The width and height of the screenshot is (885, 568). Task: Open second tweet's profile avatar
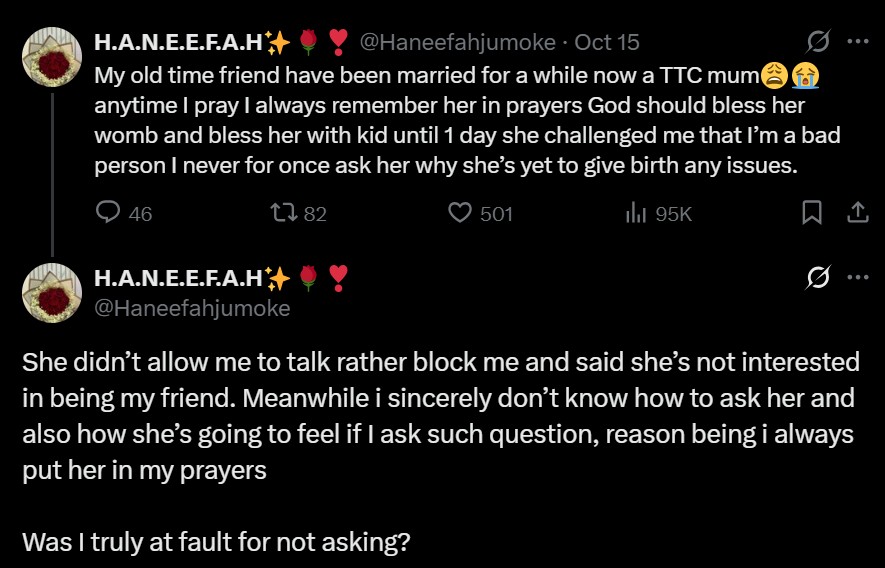52,292
